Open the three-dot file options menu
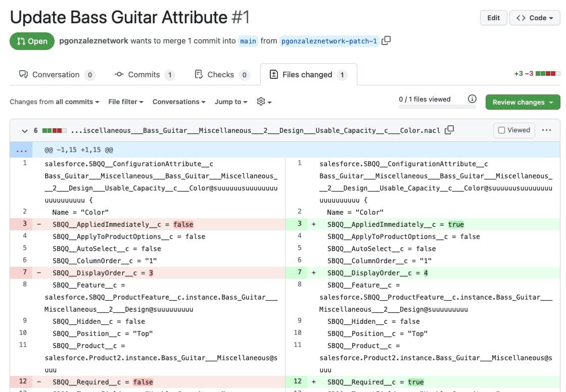The image size is (566, 392). (546, 130)
